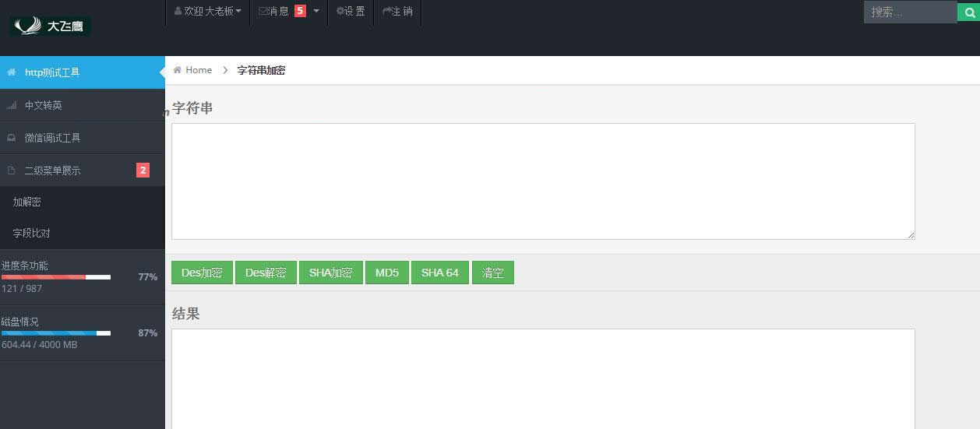Go to Home via breadcrumb link
The height and width of the screenshot is (429, 980).
(199, 70)
